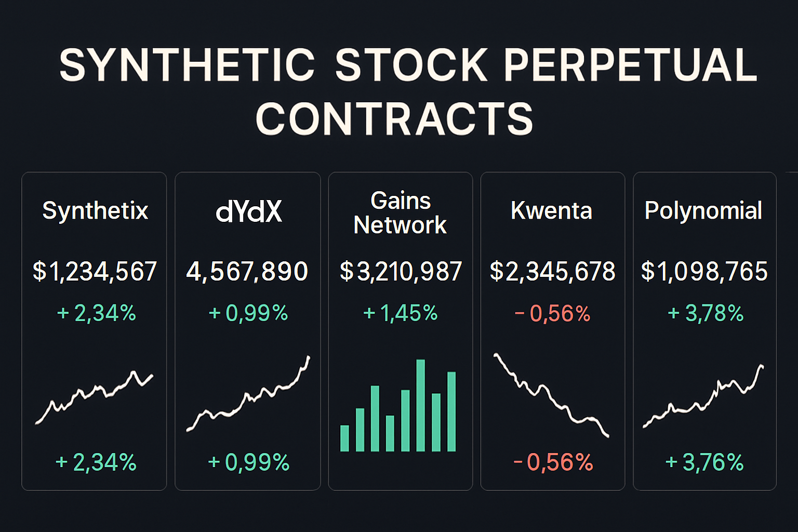Open the Synthetix line chart

point(94,397)
